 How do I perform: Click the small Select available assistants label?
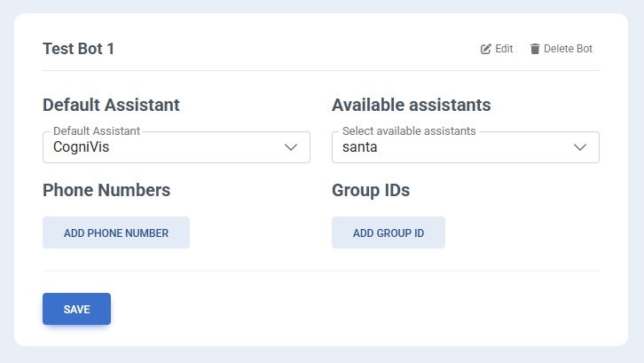(409, 130)
